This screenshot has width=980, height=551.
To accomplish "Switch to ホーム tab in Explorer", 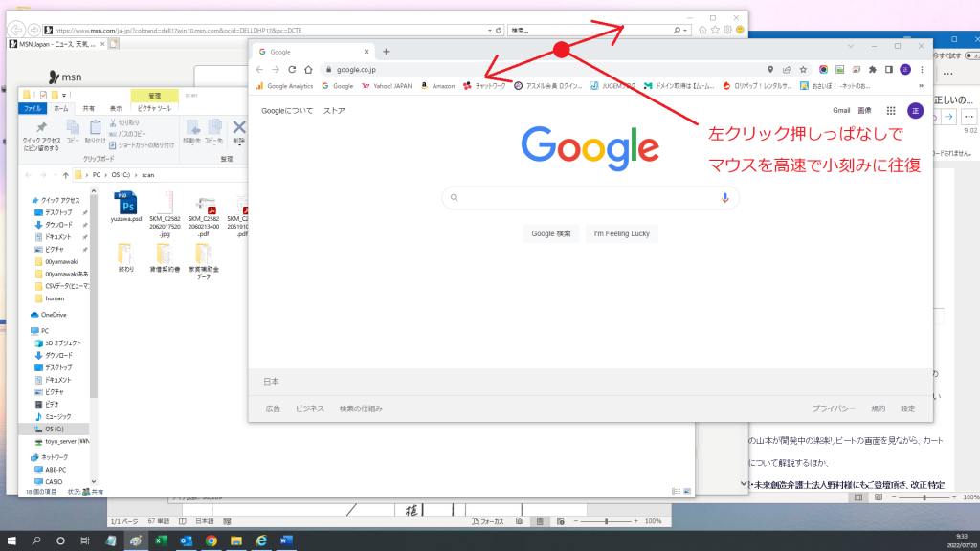I will coord(60,109).
